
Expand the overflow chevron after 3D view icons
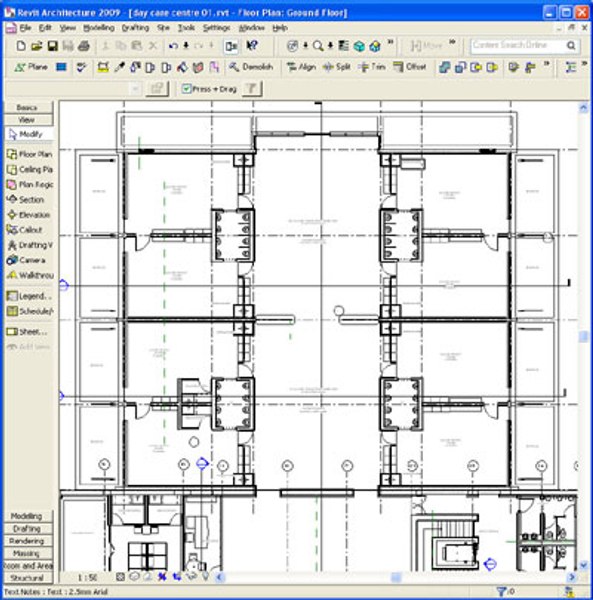(391, 42)
